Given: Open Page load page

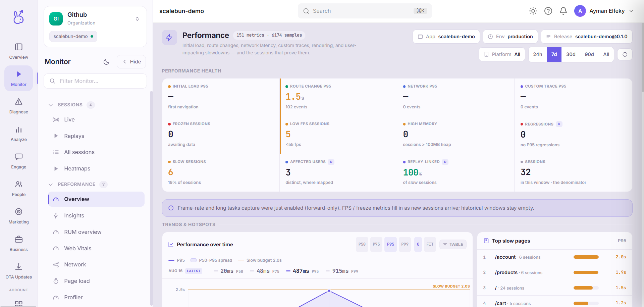Looking at the screenshot, I should [x=97, y=281].
